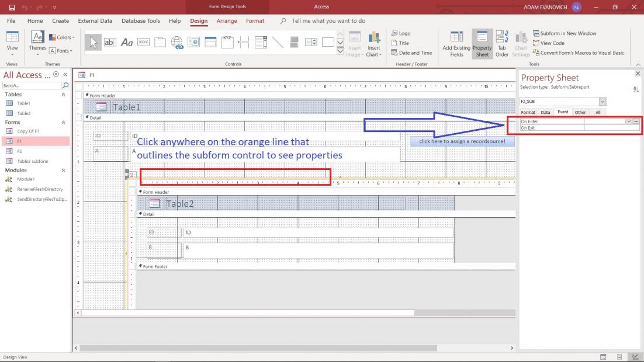Choose the Option Group (XYZ) control
644x362 pixels.
(227, 42)
